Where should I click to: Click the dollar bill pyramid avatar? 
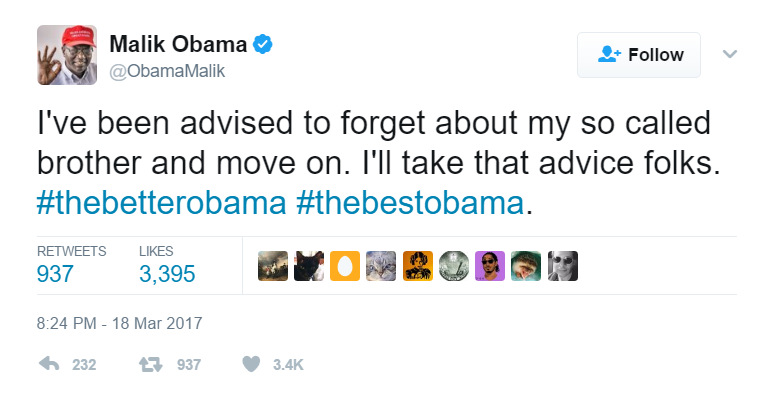tap(454, 266)
